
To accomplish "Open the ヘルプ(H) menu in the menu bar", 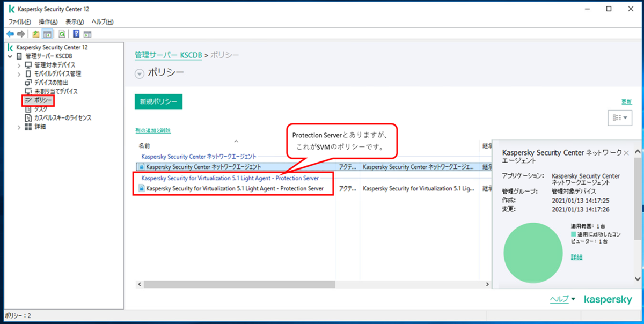I will pyautogui.click(x=102, y=22).
